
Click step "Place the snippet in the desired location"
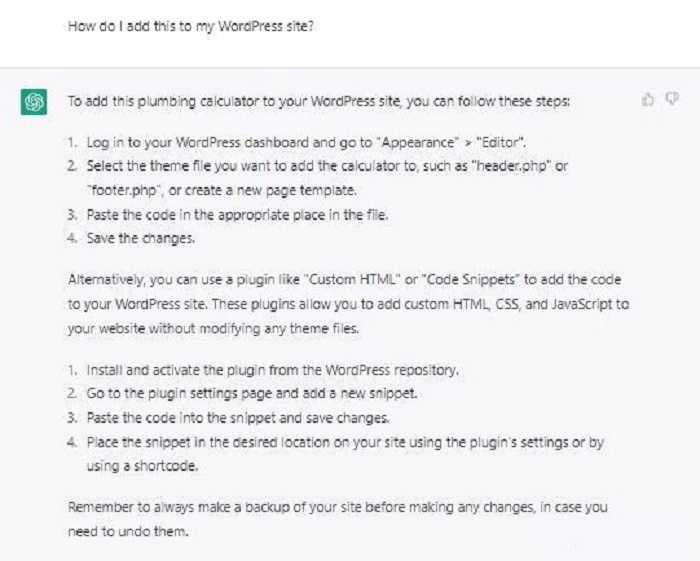point(345,443)
